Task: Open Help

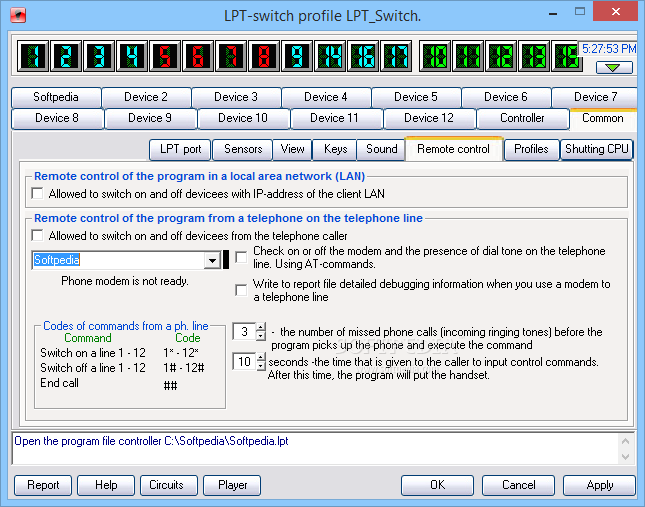Action: click(106, 485)
